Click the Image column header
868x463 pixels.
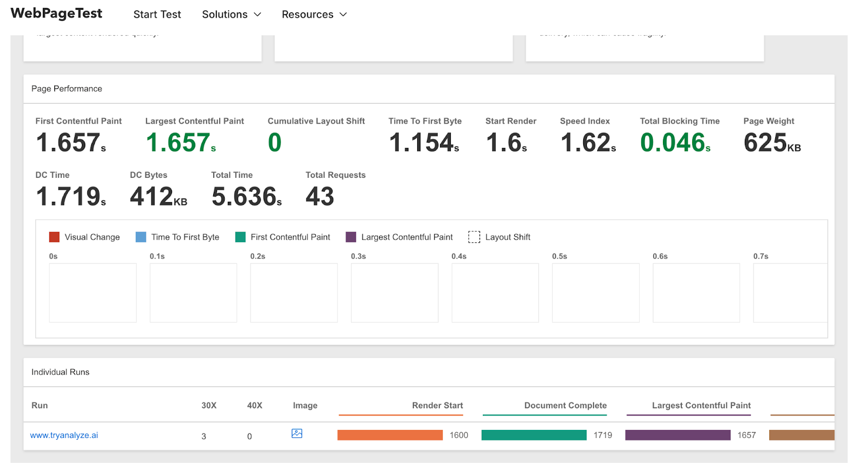click(x=305, y=406)
